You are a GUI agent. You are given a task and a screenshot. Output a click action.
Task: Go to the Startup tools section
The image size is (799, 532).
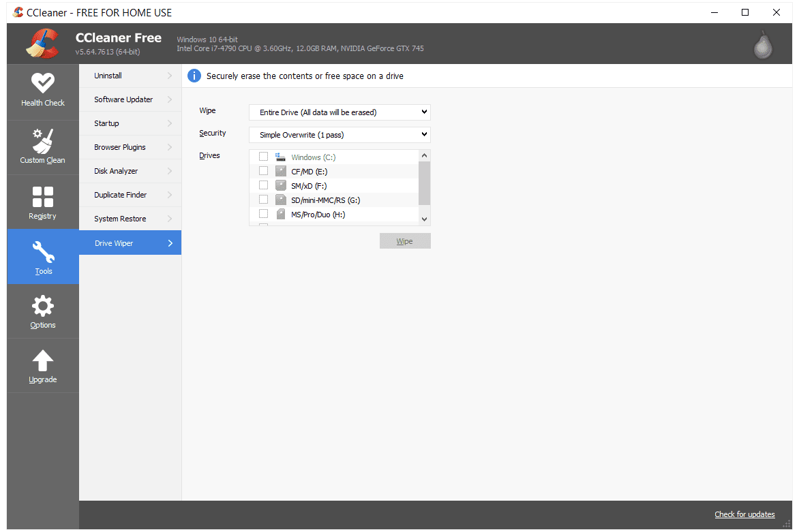coord(130,123)
